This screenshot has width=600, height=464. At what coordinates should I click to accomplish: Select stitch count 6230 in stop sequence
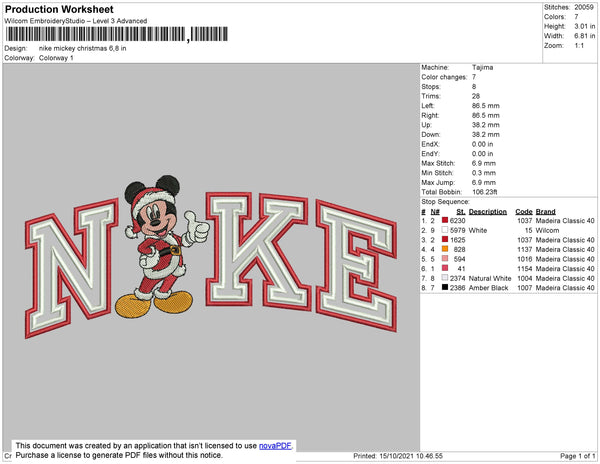[458, 221]
